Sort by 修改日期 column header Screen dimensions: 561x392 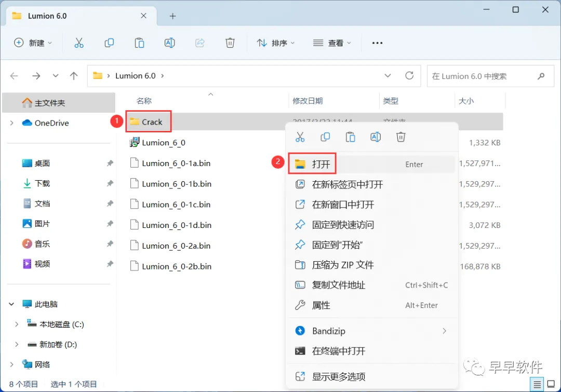308,101
